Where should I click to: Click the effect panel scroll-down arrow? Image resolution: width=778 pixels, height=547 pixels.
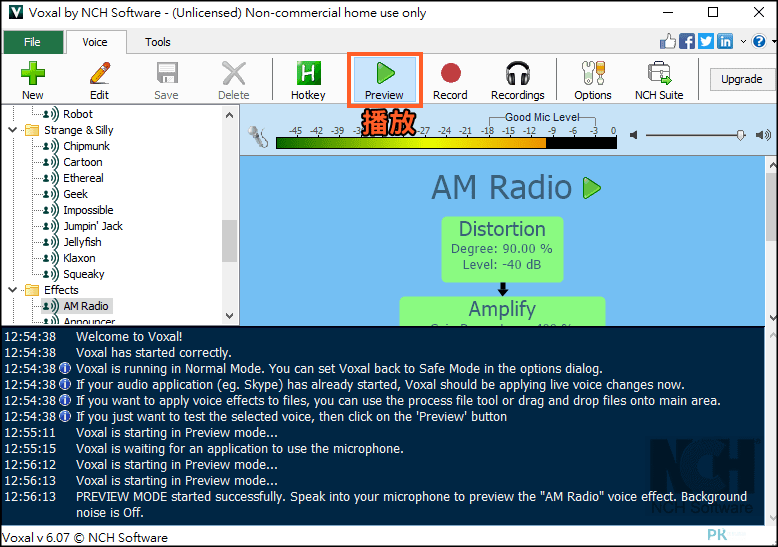[x=772, y=317]
